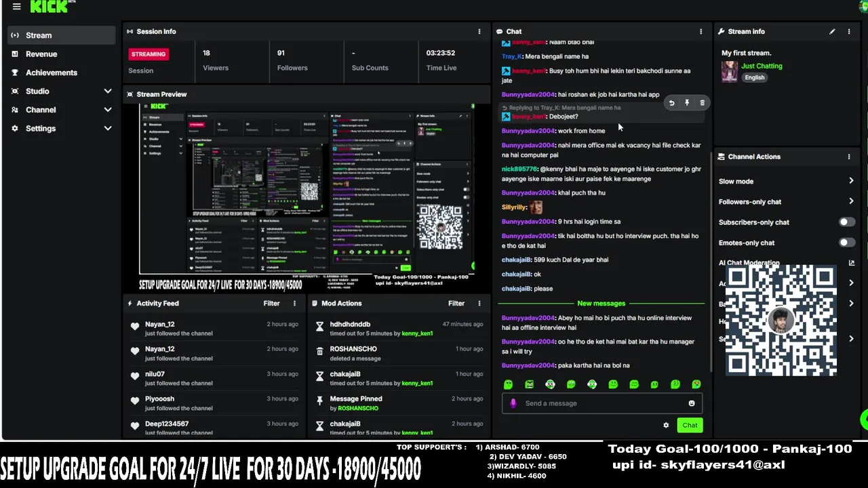Click trash icon for ROSHANSCHO deleted message
This screenshot has height=488, width=868.
point(319,352)
